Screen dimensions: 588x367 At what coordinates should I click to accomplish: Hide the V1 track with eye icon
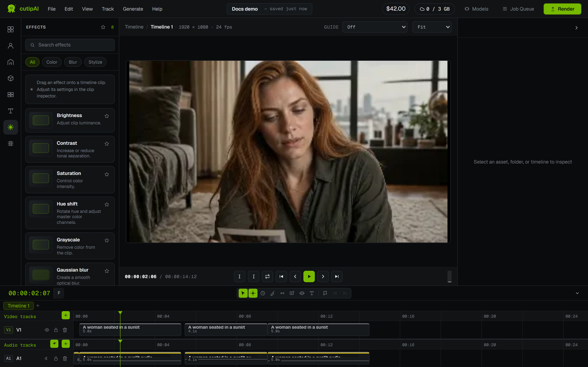tap(47, 330)
